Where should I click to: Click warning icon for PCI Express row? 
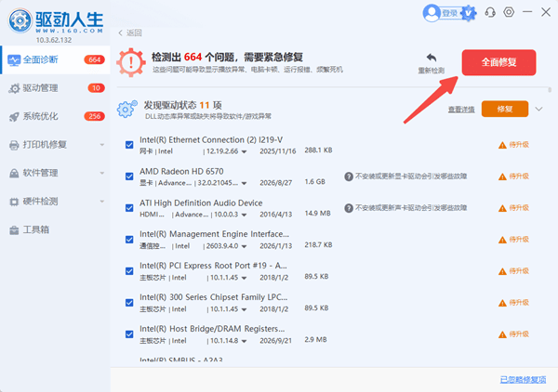click(x=502, y=271)
